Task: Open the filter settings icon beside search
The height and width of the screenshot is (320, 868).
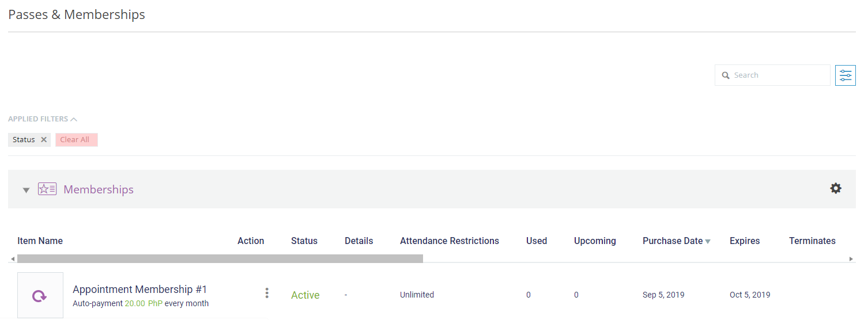Action: point(845,75)
